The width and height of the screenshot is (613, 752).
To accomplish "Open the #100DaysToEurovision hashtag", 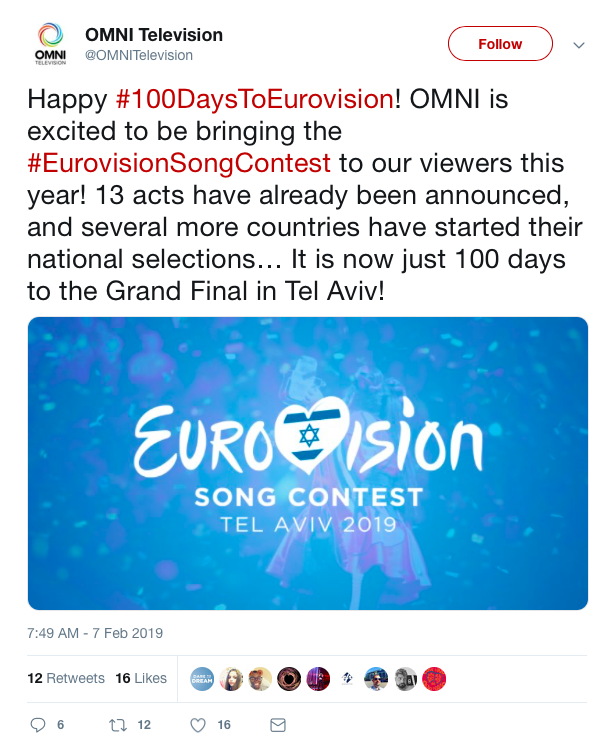I will (x=253, y=100).
